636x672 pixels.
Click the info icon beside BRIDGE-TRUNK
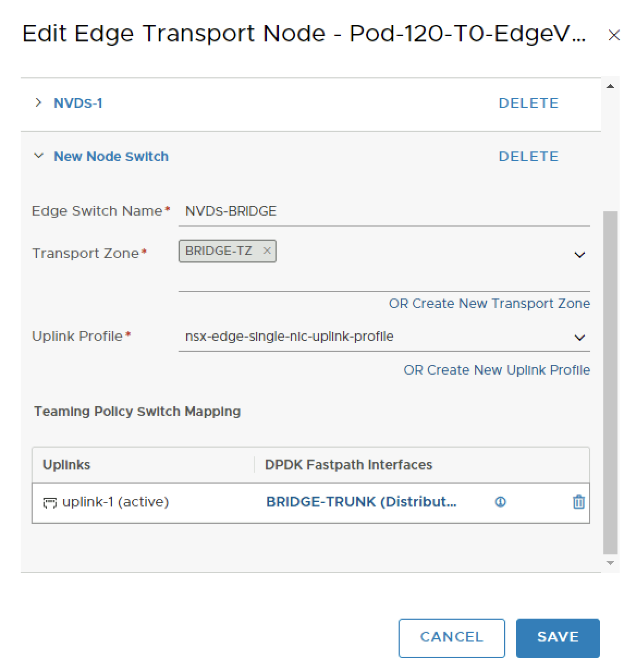pyautogui.click(x=500, y=502)
